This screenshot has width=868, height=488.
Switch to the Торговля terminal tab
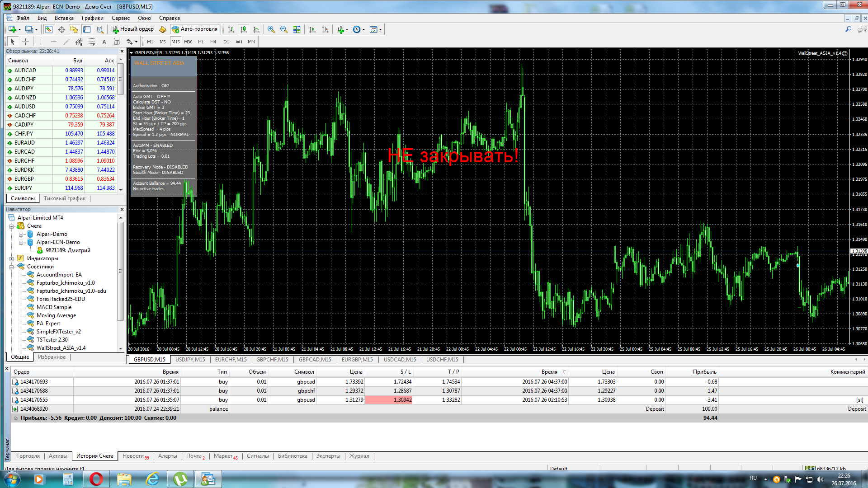(x=28, y=456)
